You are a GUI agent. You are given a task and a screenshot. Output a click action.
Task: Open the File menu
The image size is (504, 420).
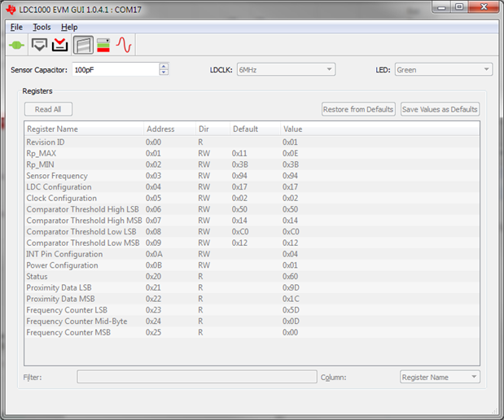click(16, 27)
